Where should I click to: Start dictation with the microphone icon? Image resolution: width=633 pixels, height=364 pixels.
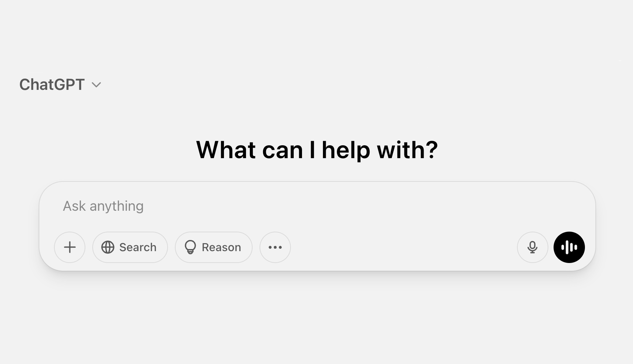(532, 247)
